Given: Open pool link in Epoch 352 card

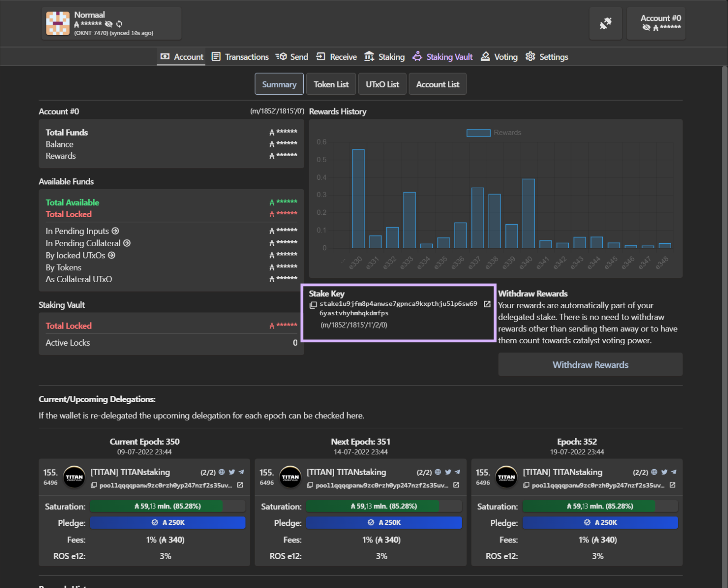Looking at the screenshot, I should (x=673, y=485).
